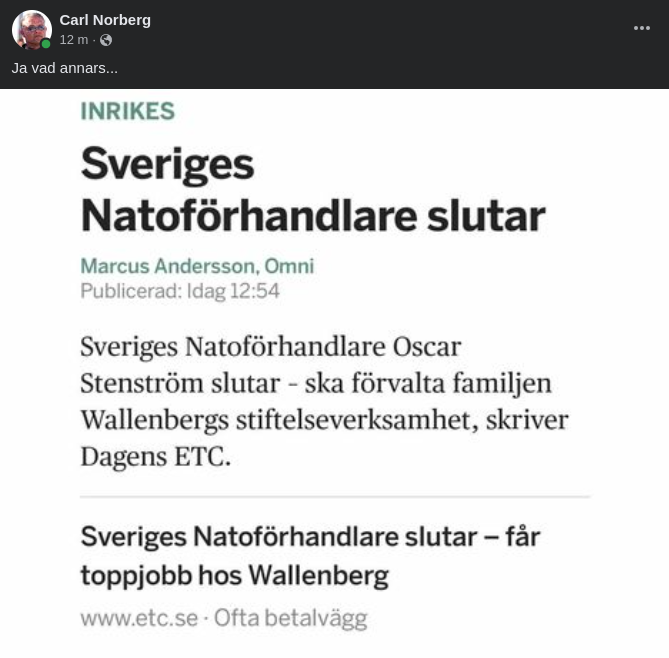Click the "Publicerad: Idag 12:54" date line
Screen dimensions: 669x658
[x=180, y=291]
